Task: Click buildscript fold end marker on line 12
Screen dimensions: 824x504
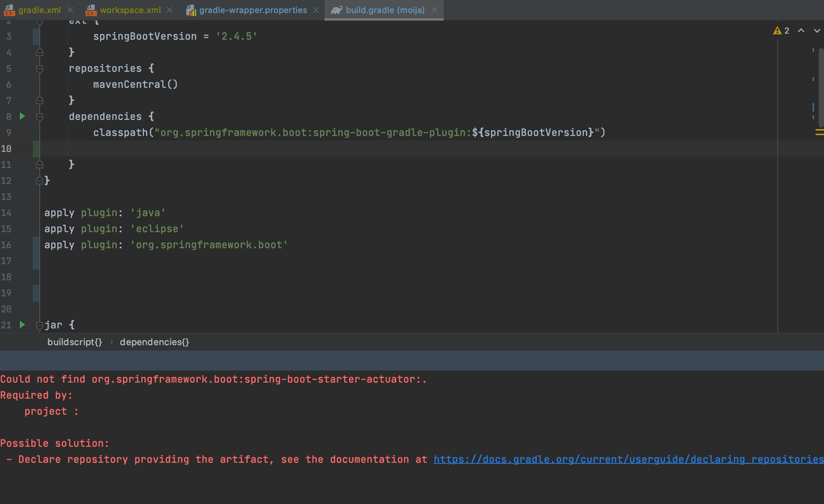Action: click(x=40, y=180)
